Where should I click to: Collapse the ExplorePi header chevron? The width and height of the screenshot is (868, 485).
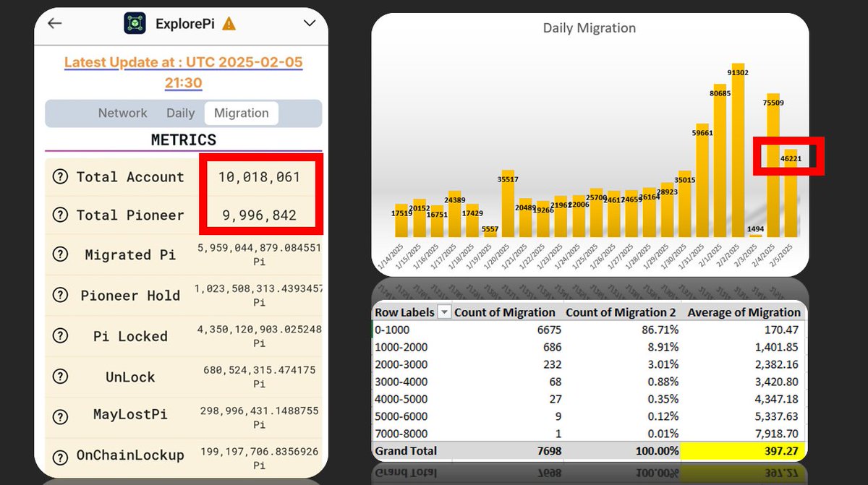pyautogui.click(x=310, y=22)
